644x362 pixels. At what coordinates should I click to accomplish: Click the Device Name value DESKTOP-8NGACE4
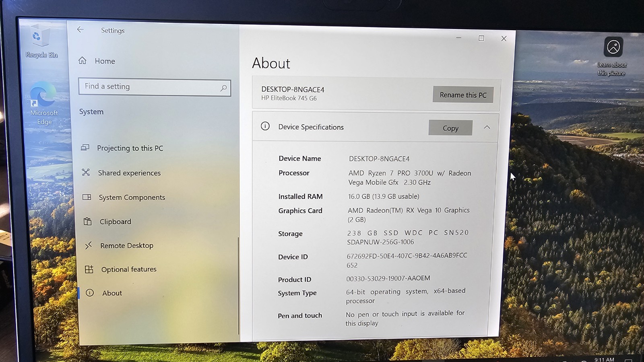[379, 159]
